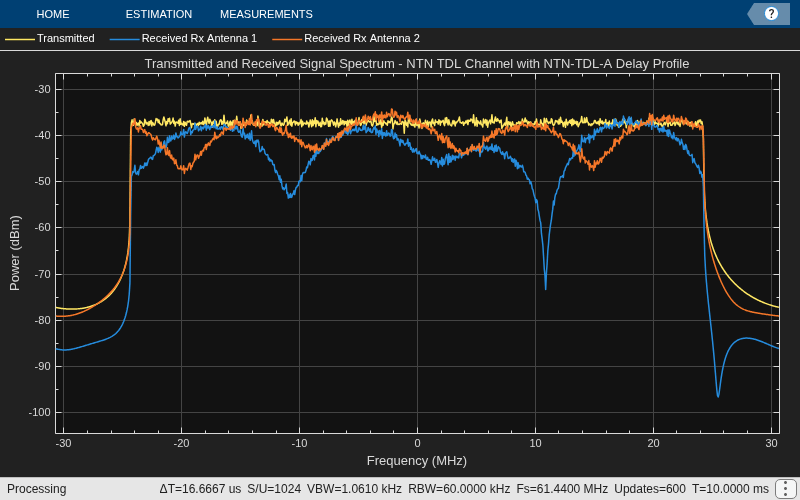The width and height of the screenshot is (800, 500).
Task: Select the MEASUREMENTS tab
Action: click(266, 14)
